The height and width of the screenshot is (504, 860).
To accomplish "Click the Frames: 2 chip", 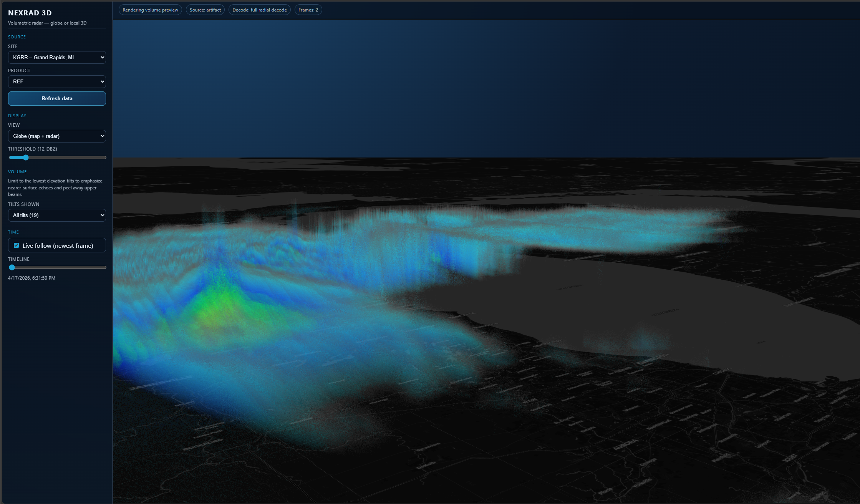I will 308,10.
